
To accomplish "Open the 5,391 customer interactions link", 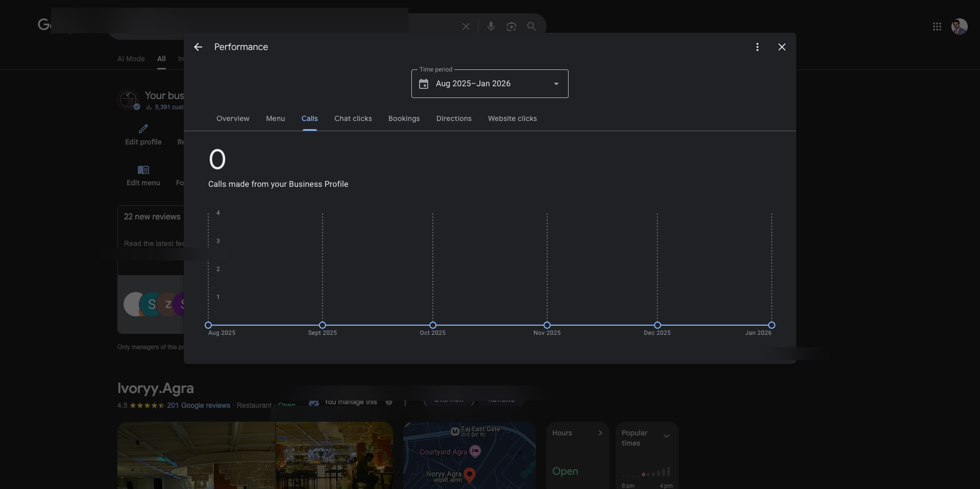I will 165,107.
